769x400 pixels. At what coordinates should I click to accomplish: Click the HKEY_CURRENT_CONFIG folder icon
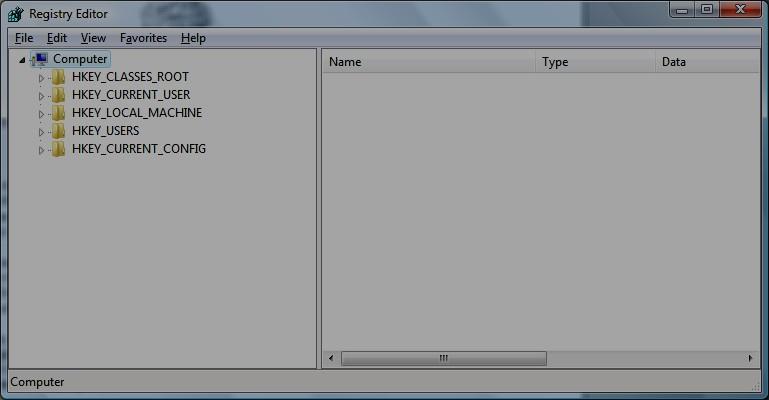(x=59, y=149)
